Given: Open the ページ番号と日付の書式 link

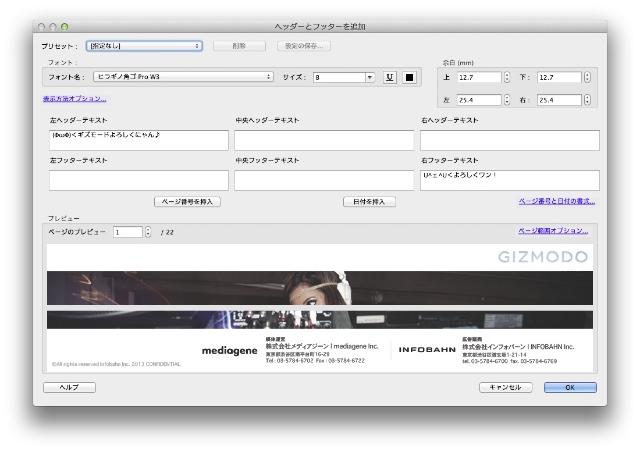Looking at the screenshot, I should (556, 201).
